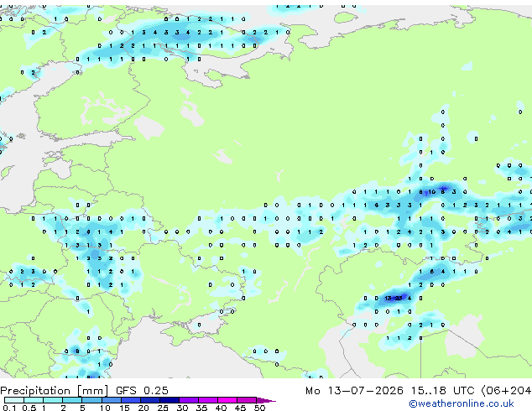
Task: Click the '13' precipitation value on the map
Action: click(389, 299)
